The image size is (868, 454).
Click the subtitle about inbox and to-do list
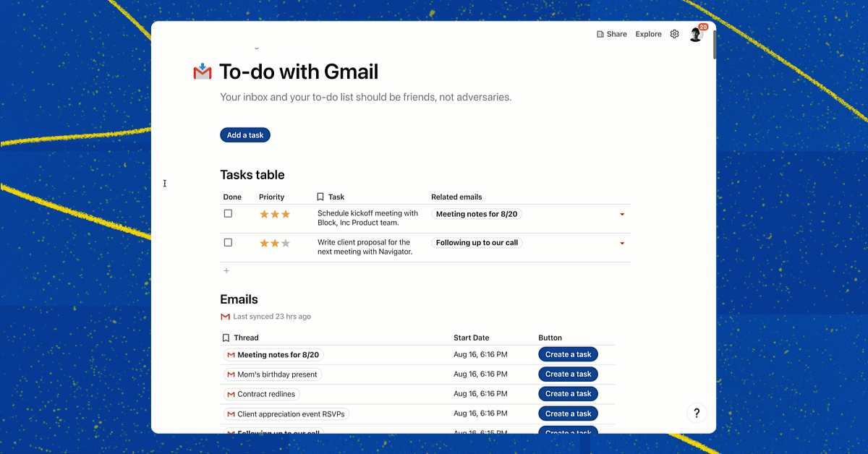pyautogui.click(x=366, y=97)
